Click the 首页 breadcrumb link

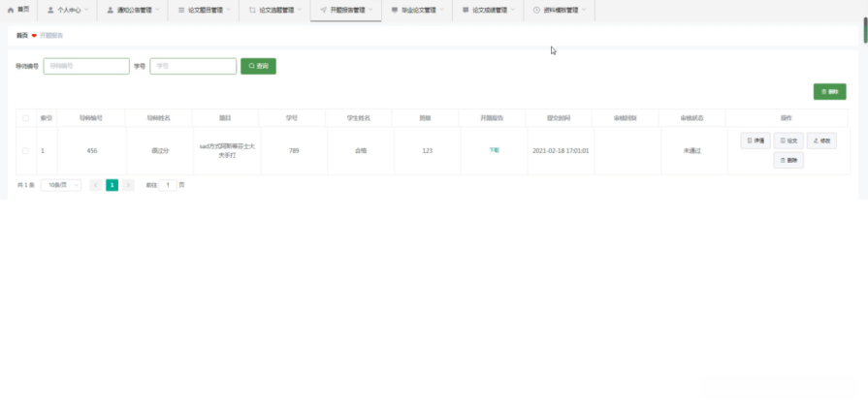pyautogui.click(x=22, y=36)
